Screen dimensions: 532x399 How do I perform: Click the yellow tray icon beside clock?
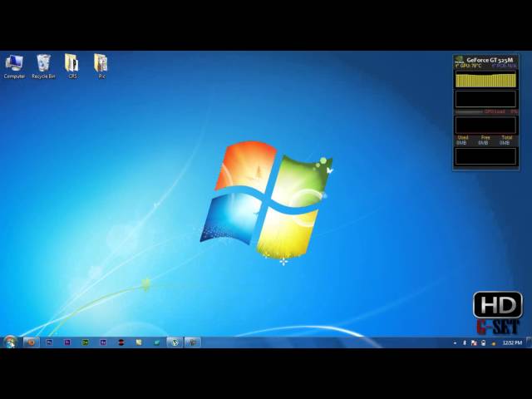coord(494,343)
